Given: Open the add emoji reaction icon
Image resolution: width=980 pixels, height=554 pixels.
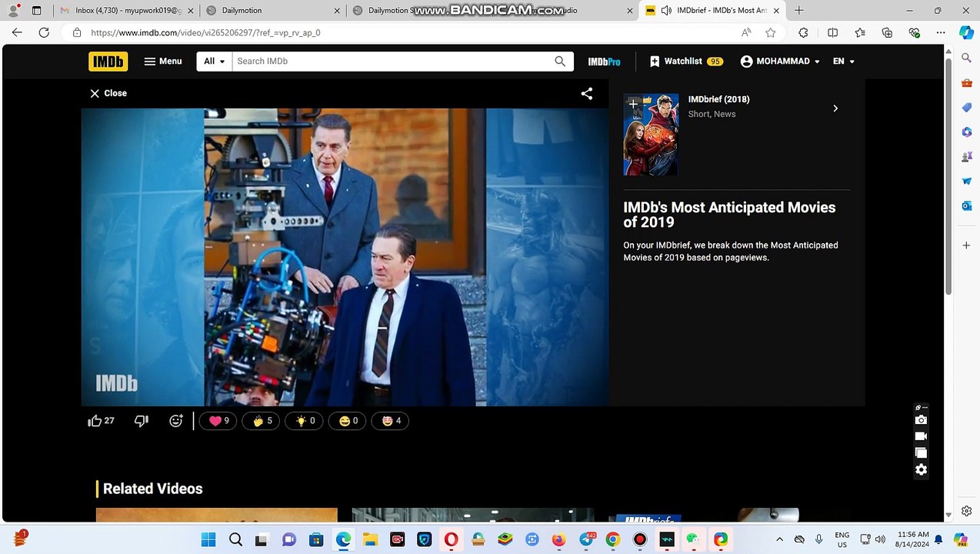Looking at the screenshot, I should click(x=176, y=421).
